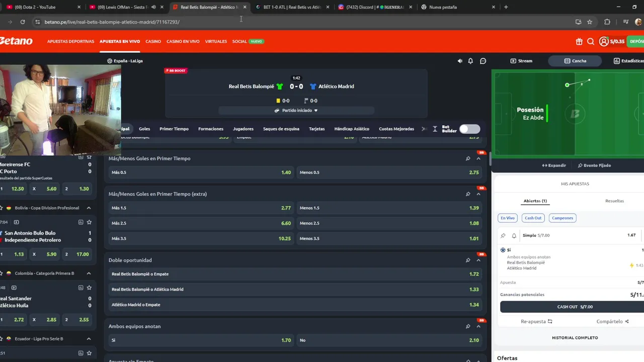Select the En Vivo filter chip
Screen dimensions: 644x362
pos(508,218)
